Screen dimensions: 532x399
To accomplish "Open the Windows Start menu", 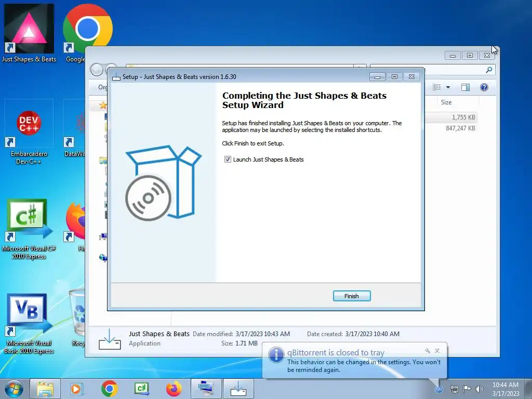I will 14,389.
